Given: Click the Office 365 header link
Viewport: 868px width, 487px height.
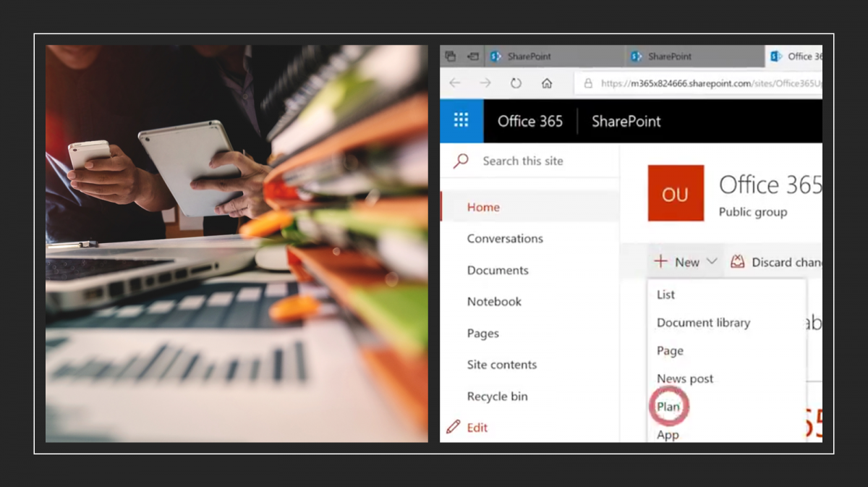Looking at the screenshot, I should click(530, 122).
